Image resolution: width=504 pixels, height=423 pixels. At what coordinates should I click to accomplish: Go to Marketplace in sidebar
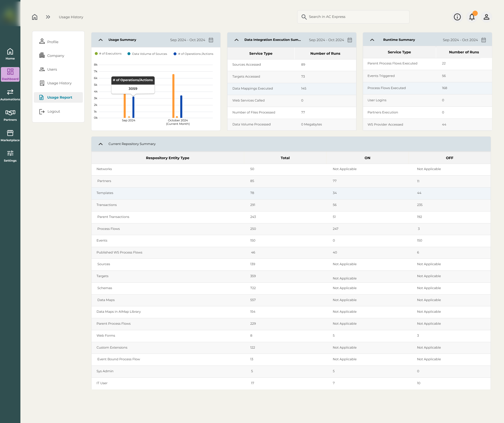pyautogui.click(x=10, y=136)
